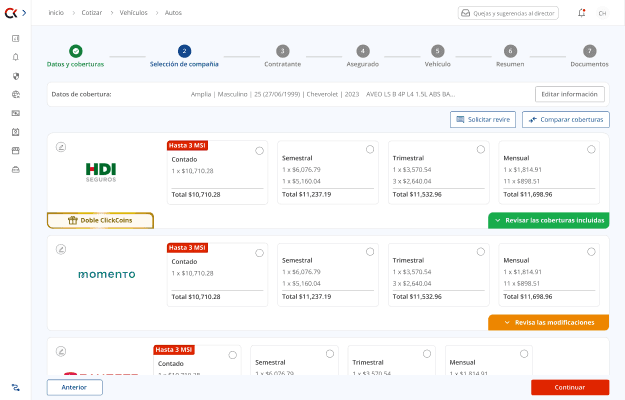Open the first sidebar panel icon

click(16, 39)
